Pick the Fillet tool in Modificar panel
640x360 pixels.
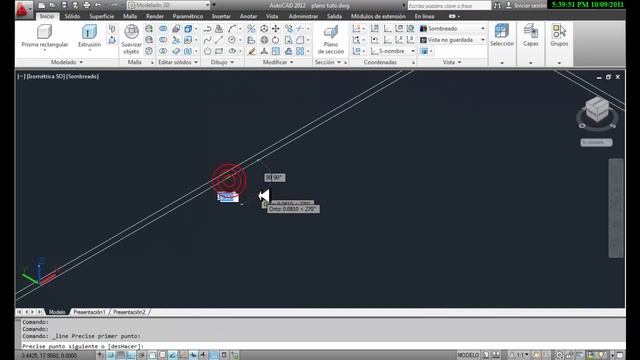tap(300, 40)
